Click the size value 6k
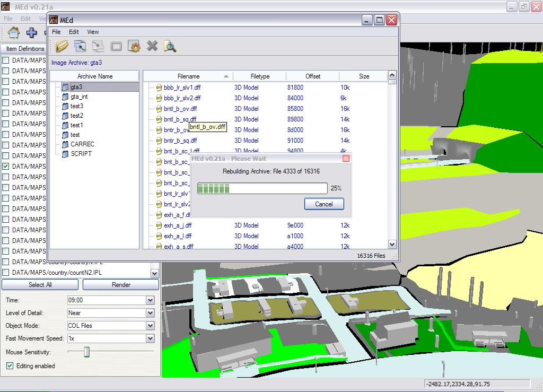Image resolution: width=543 pixels, height=392 pixels. [x=343, y=98]
